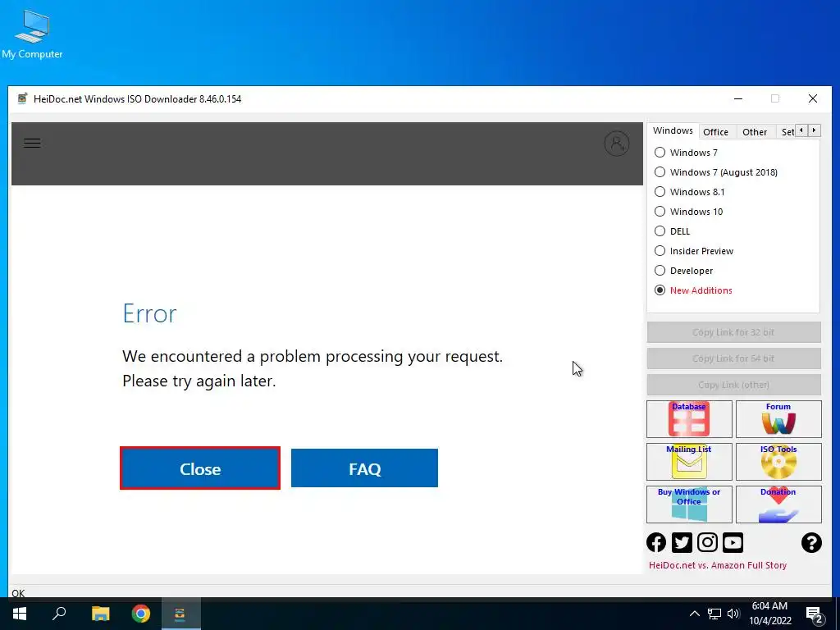Open the My Computer desktop icon
Viewport: 840px width, 630px height.
click(32, 34)
